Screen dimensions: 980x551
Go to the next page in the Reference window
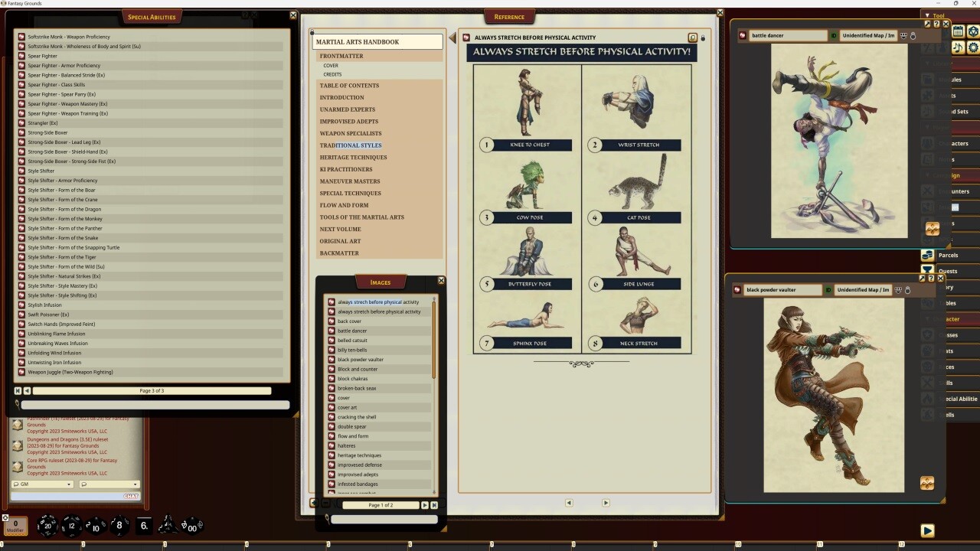click(606, 503)
